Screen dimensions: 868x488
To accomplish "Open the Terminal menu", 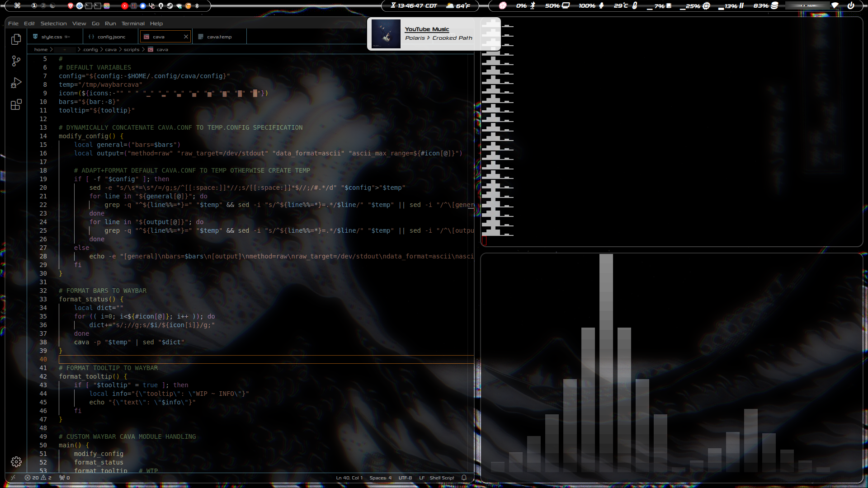I will (x=133, y=23).
